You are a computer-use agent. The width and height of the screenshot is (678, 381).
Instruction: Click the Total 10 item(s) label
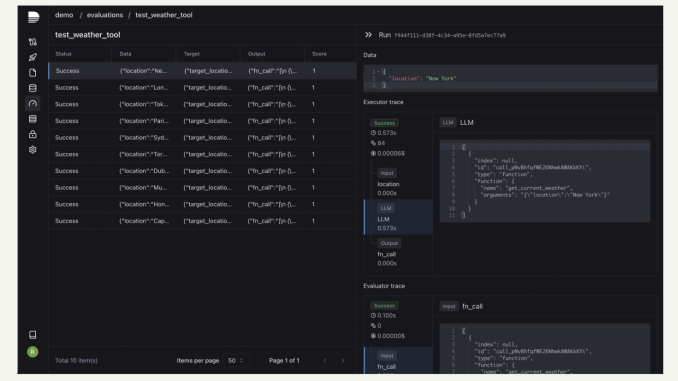coord(76,360)
